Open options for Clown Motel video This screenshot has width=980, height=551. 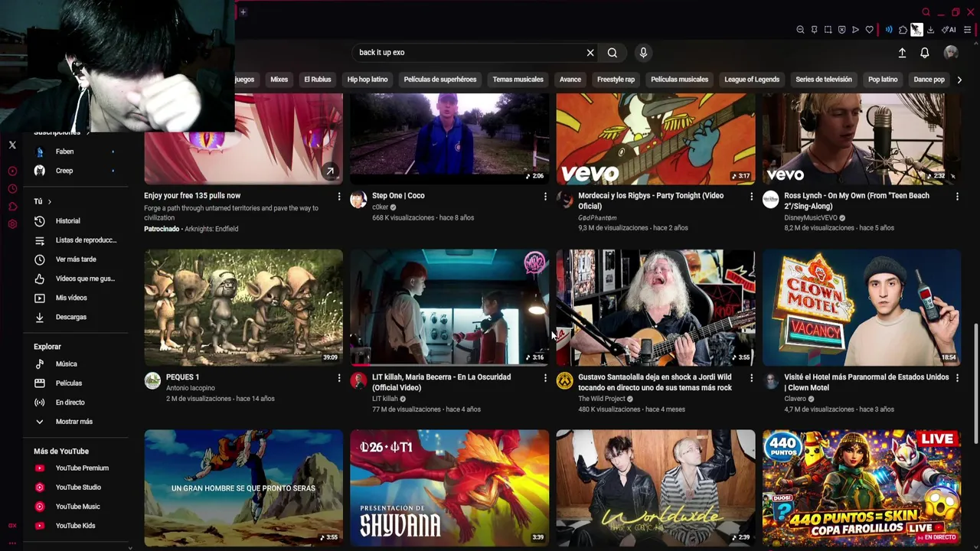pyautogui.click(x=957, y=378)
